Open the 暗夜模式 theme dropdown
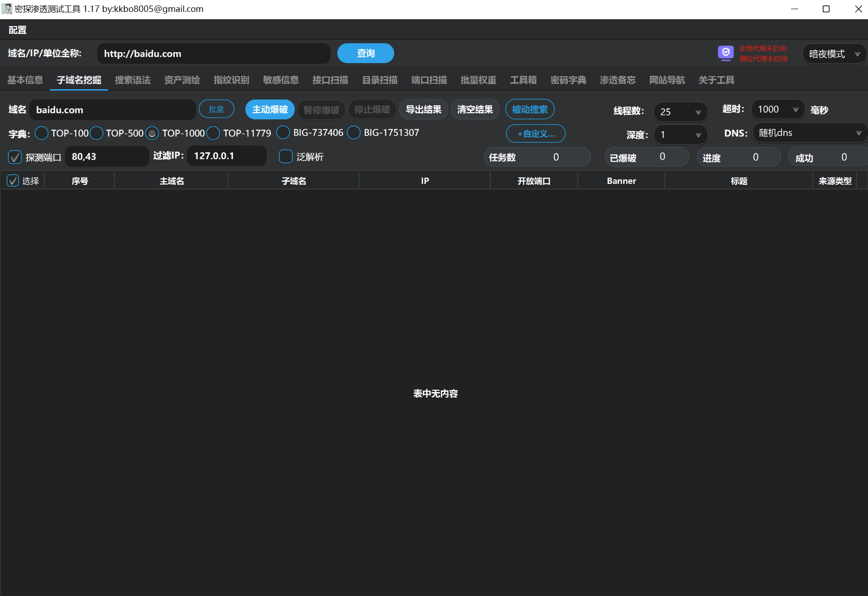Viewport: 868px width, 596px height. (834, 54)
